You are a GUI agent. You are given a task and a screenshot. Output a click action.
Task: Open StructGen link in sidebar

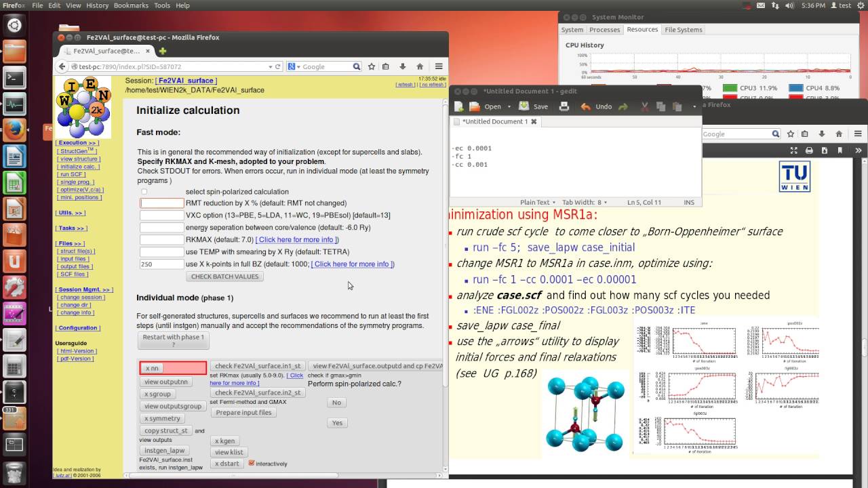[x=77, y=151]
